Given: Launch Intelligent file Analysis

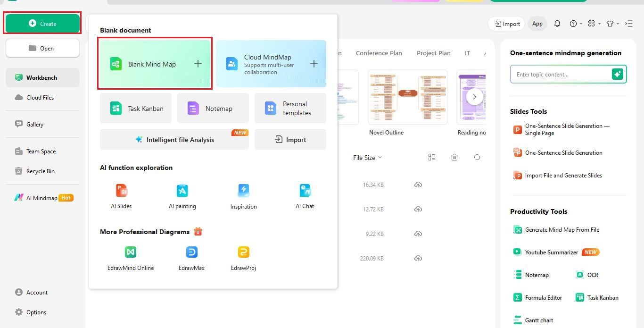Looking at the screenshot, I should [174, 139].
